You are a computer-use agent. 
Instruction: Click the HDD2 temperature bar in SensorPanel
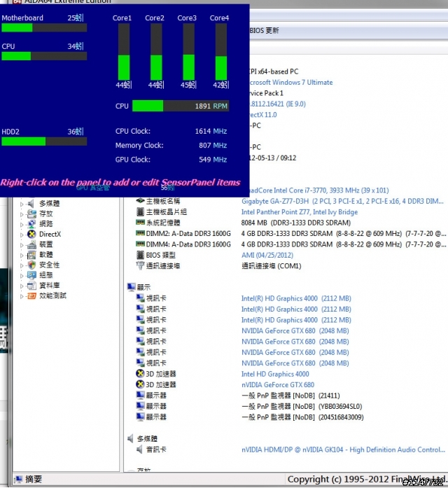pyautogui.click(x=44, y=141)
